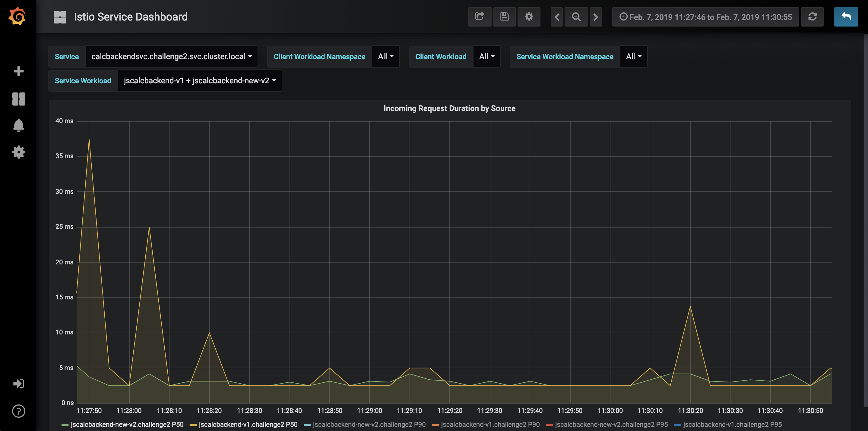Open dashboard settings gear in top bar
The width and height of the screenshot is (868, 431).
tap(529, 17)
